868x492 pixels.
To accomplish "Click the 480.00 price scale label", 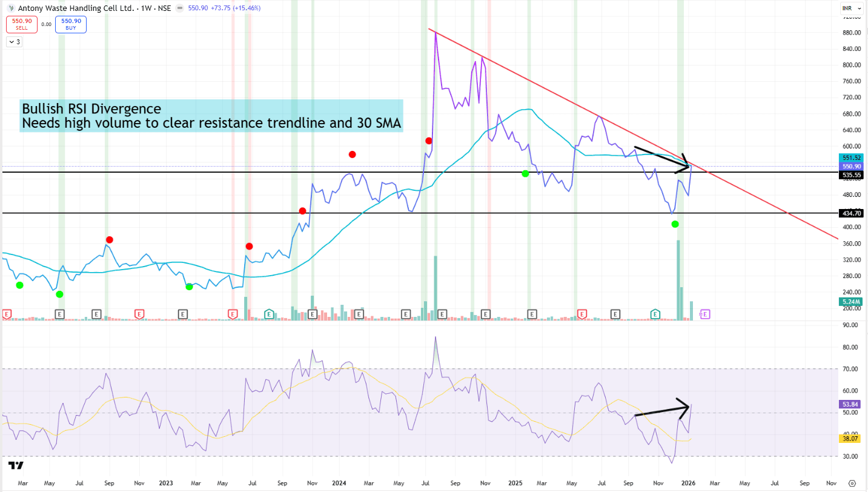I will (850, 194).
